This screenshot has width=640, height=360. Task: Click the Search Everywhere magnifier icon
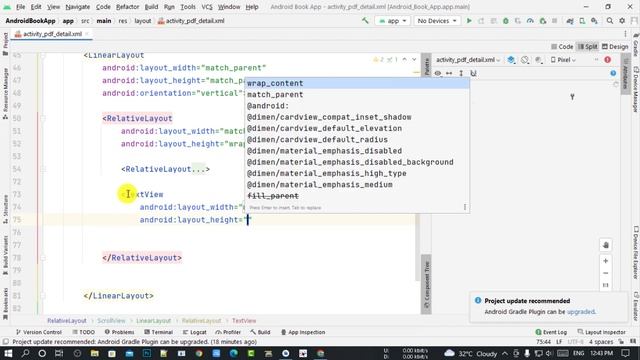click(610, 20)
